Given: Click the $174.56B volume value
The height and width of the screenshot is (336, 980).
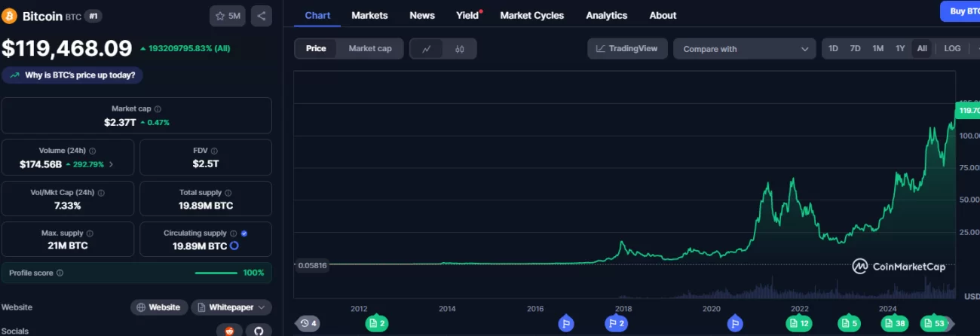Looking at the screenshot, I should coord(41,163).
